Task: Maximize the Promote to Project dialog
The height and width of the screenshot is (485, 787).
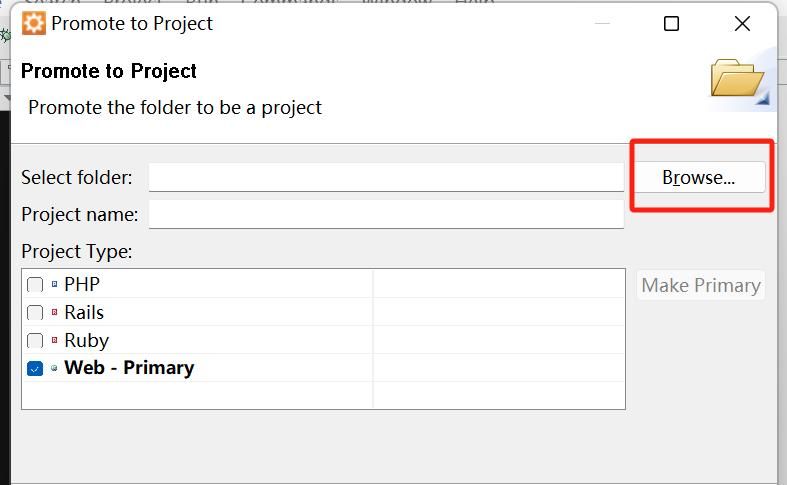Action: [x=672, y=23]
